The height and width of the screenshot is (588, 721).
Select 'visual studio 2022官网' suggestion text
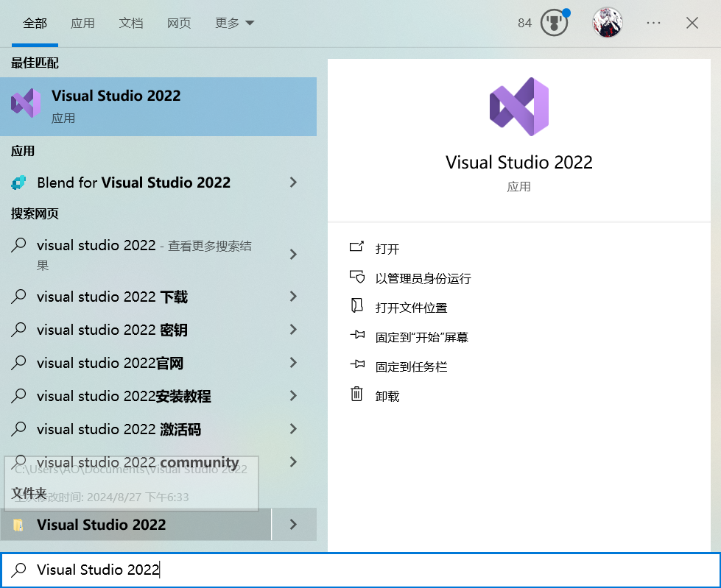(x=110, y=363)
